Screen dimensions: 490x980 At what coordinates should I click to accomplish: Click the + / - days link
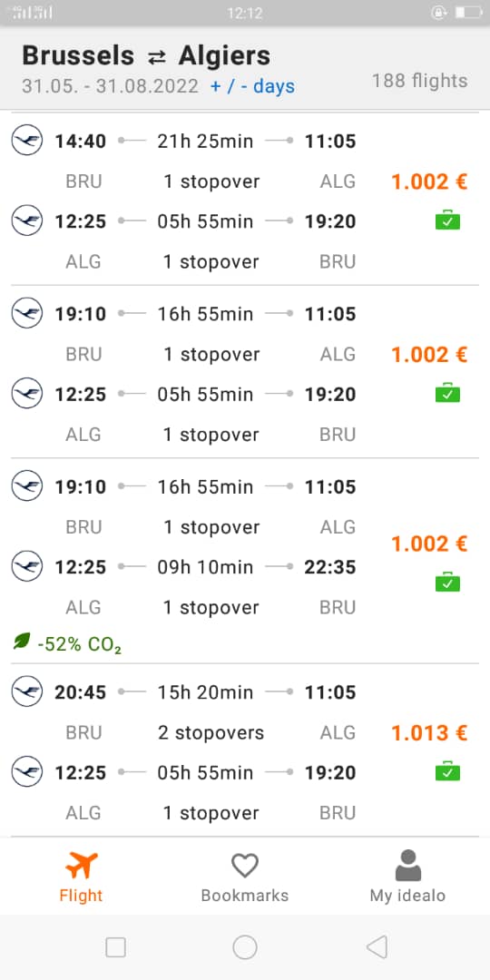pyautogui.click(x=252, y=86)
